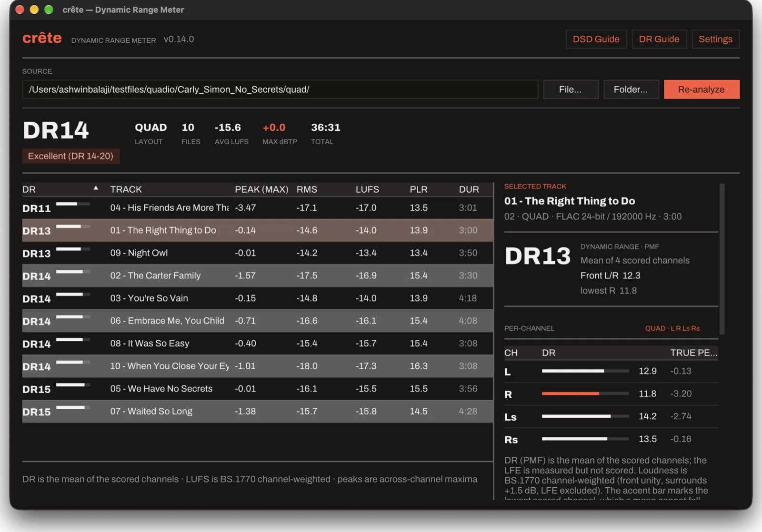Click the DR11 bar for track 04
The width and height of the screenshot is (762, 532).
73,204
